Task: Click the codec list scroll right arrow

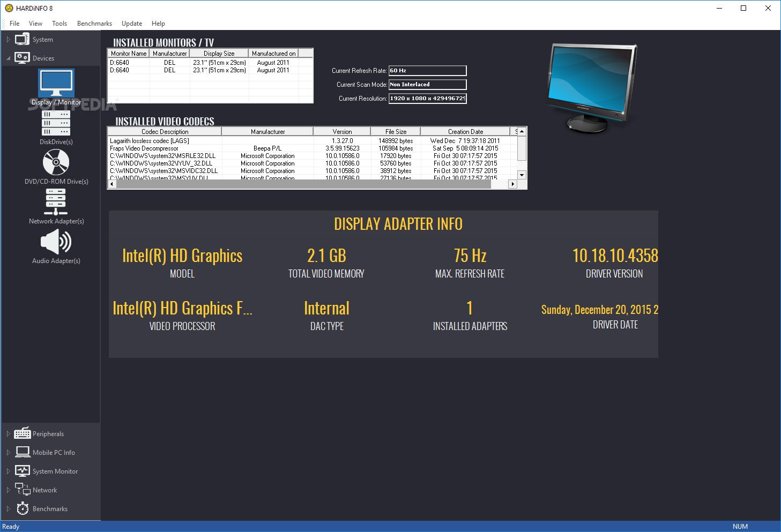Action: (513, 184)
